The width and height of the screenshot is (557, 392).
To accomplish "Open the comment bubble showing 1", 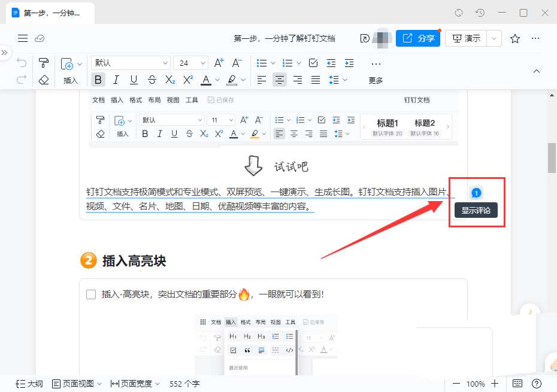I will tap(476, 193).
